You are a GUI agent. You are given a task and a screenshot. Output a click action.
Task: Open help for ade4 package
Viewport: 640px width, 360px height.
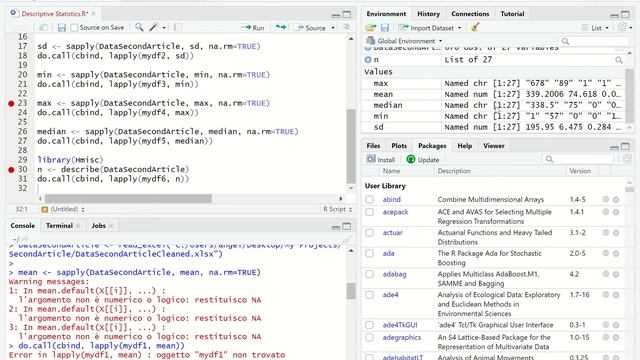click(606, 295)
